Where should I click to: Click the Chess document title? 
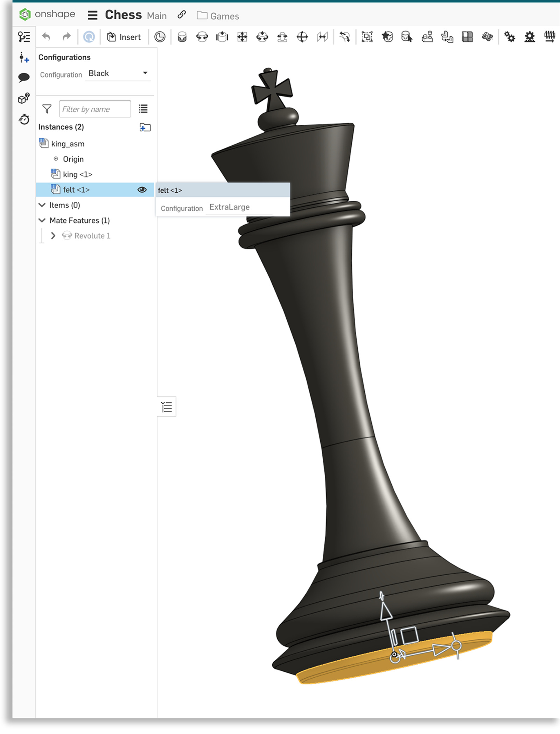[x=123, y=14]
